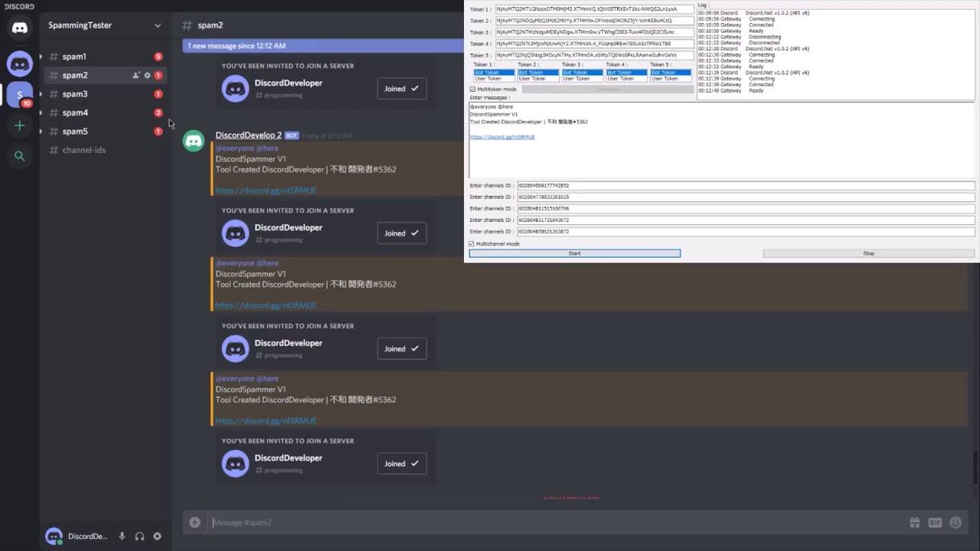Click @everyone mention in first bot message
Image resolution: width=980 pixels, height=551 pixels.
pos(234,148)
